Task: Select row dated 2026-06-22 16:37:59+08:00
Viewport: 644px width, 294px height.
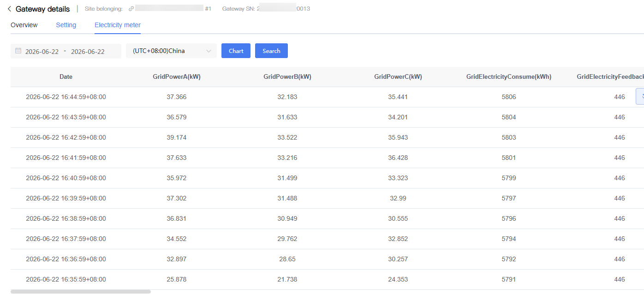Action: coord(327,239)
